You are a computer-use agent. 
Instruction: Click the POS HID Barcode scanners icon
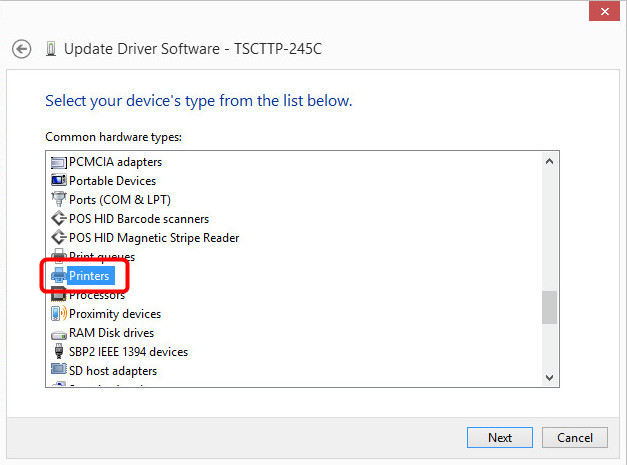tap(58, 219)
